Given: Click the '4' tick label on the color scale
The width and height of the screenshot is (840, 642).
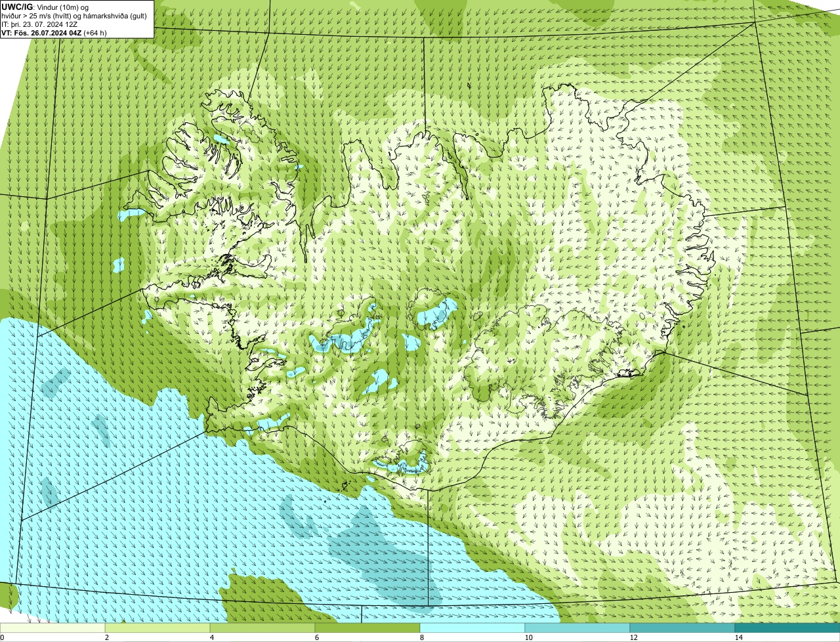Looking at the screenshot, I should coord(211,637).
